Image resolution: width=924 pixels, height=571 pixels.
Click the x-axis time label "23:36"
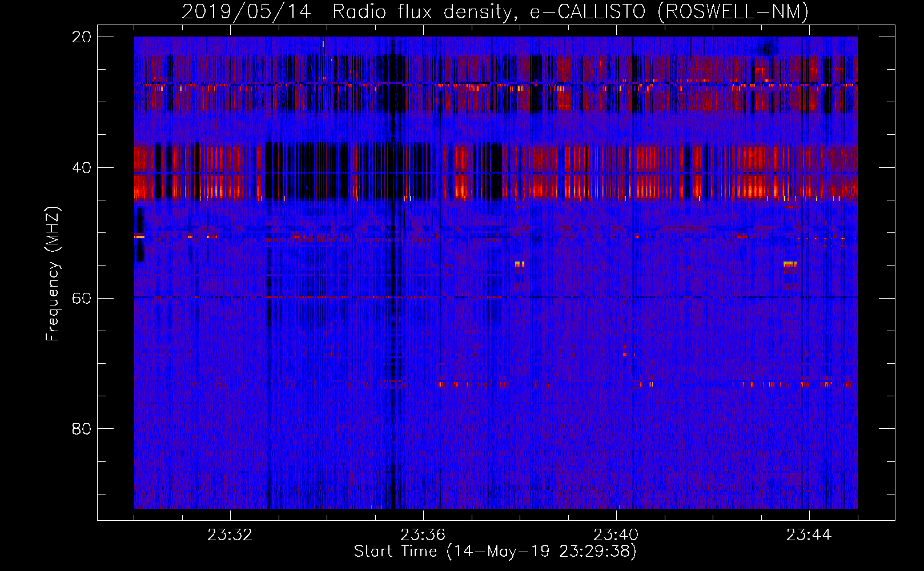423,535
